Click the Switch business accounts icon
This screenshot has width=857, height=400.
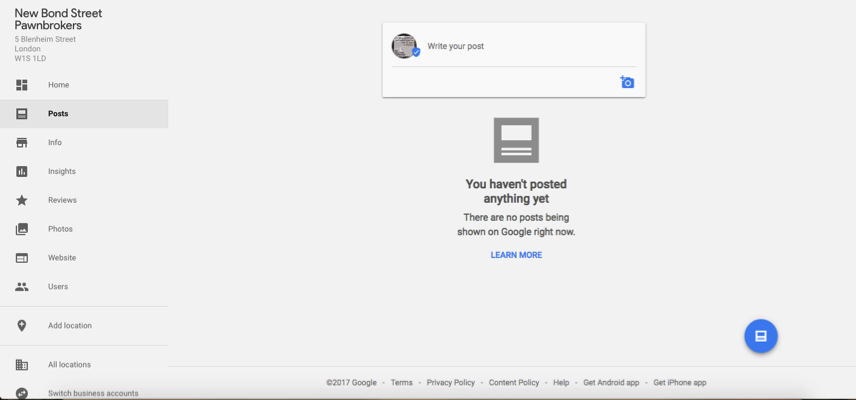point(22,393)
